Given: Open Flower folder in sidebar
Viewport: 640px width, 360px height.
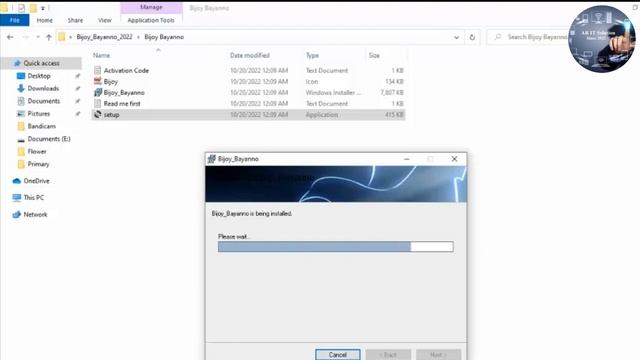Looking at the screenshot, I should [x=37, y=152].
